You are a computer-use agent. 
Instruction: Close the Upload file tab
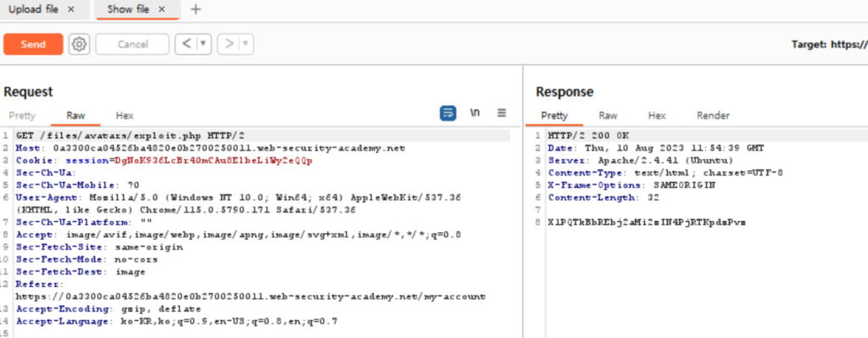(71, 9)
